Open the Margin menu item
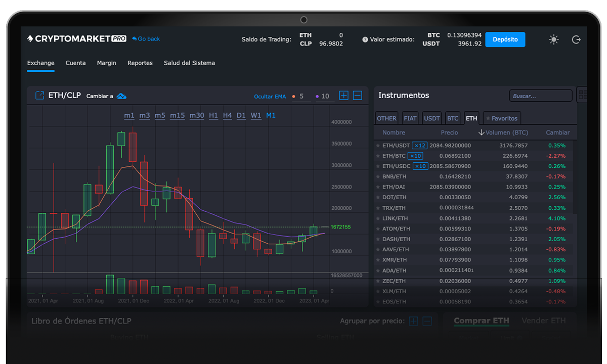The image size is (607, 364). 107,63
